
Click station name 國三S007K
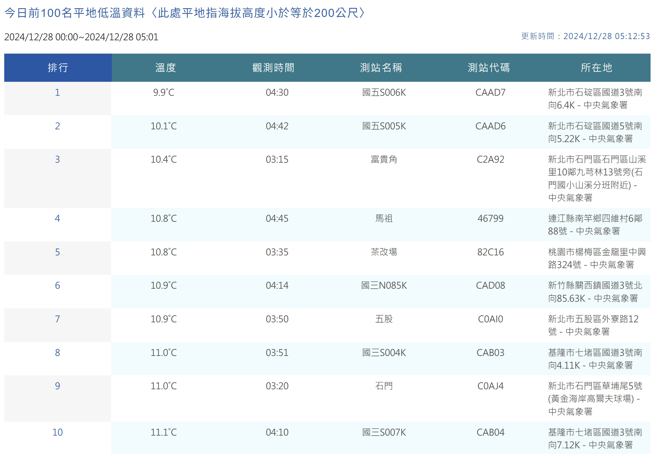pos(384,432)
